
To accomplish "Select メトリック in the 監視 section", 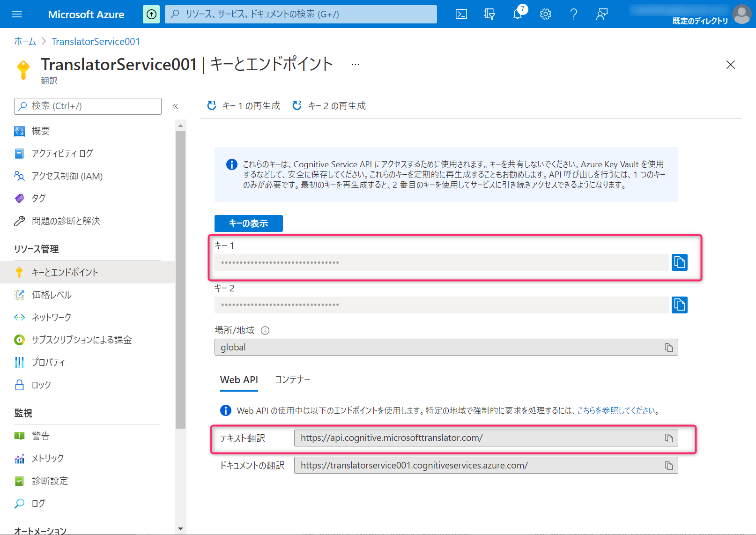I will tap(47, 458).
